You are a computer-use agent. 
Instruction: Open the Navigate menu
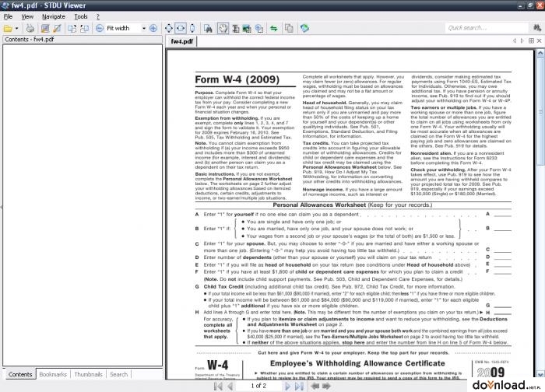point(54,16)
